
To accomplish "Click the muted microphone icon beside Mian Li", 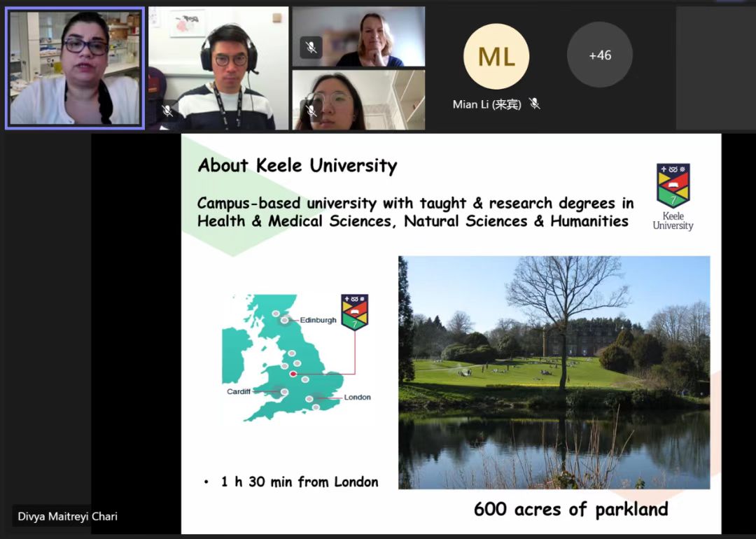I will pyautogui.click(x=535, y=104).
